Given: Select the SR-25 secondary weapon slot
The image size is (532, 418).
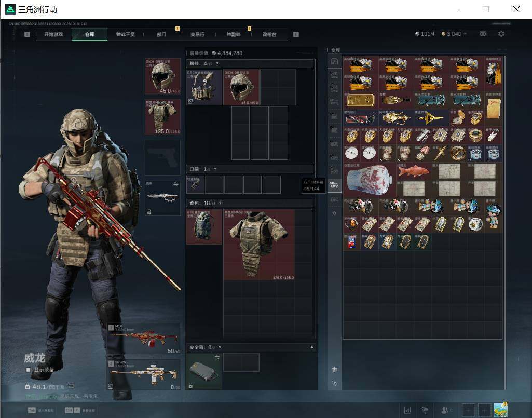Looking at the screenshot, I should pyautogui.click(x=143, y=374).
